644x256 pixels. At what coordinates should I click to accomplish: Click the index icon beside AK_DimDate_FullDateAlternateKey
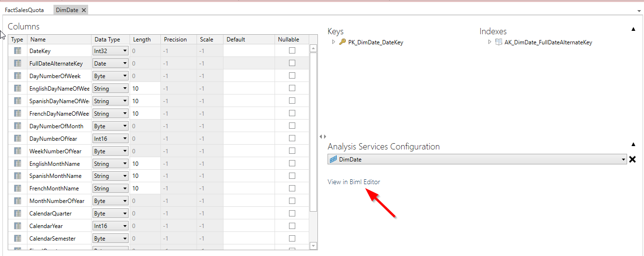(x=499, y=42)
